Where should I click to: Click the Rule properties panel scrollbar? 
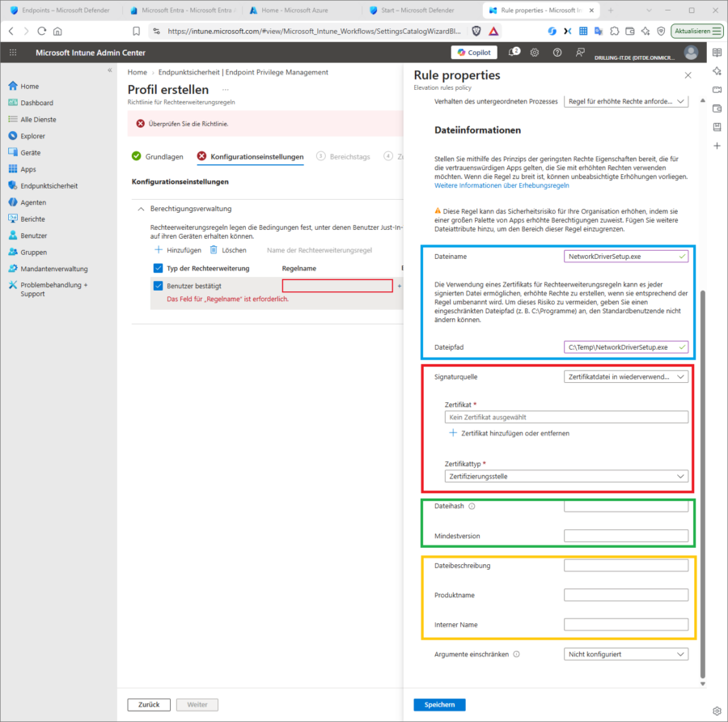click(702, 483)
